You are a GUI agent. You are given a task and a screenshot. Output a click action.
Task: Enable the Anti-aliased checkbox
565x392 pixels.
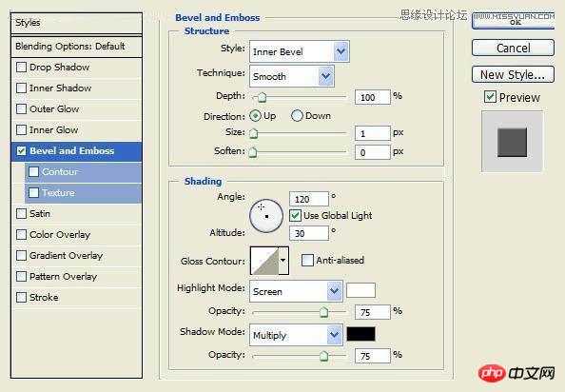tap(307, 260)
